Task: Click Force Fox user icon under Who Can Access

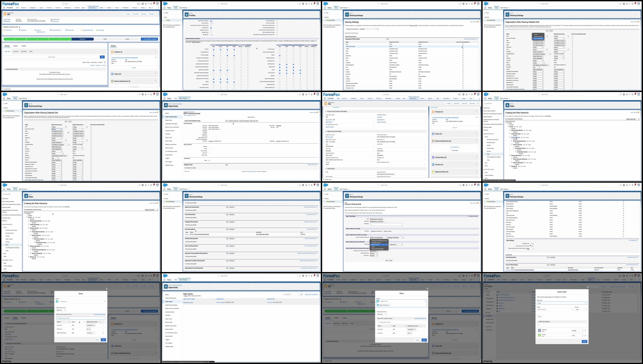Action: pyautogui.click(x=539, y=330)
